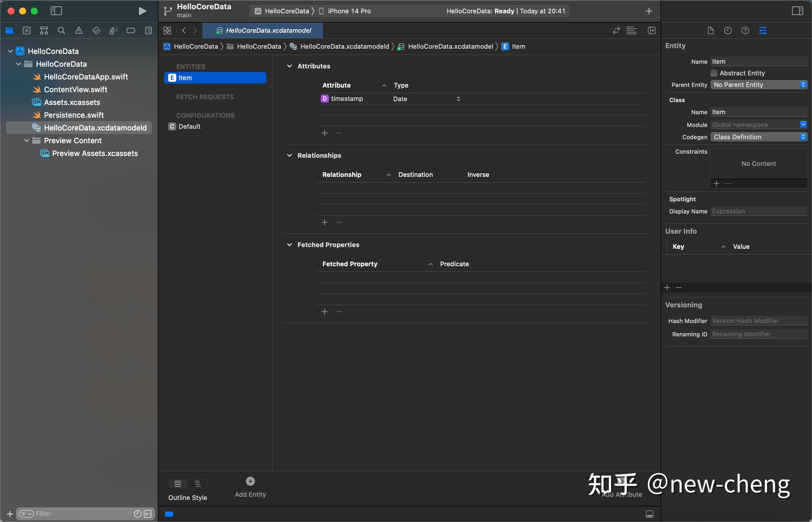Open the Quick Help inspector
Screen dimensions: 812x522
pyautogui.click(x=745, y=30)
